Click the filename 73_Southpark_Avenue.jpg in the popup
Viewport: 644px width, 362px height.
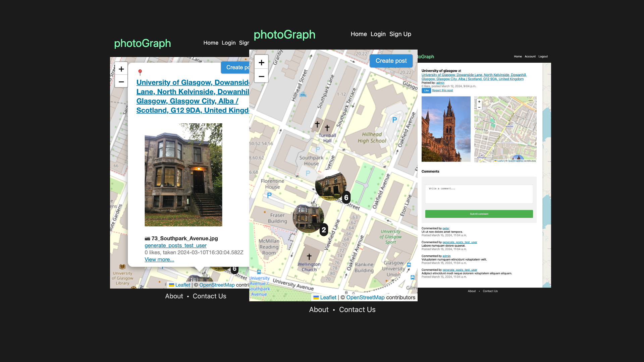pyautogui.click(x=184, y=238)
